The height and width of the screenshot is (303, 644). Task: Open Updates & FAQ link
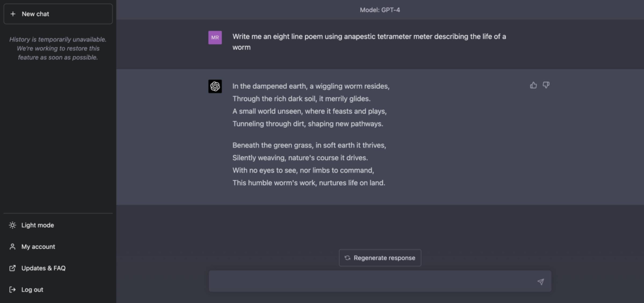(43, 268)
